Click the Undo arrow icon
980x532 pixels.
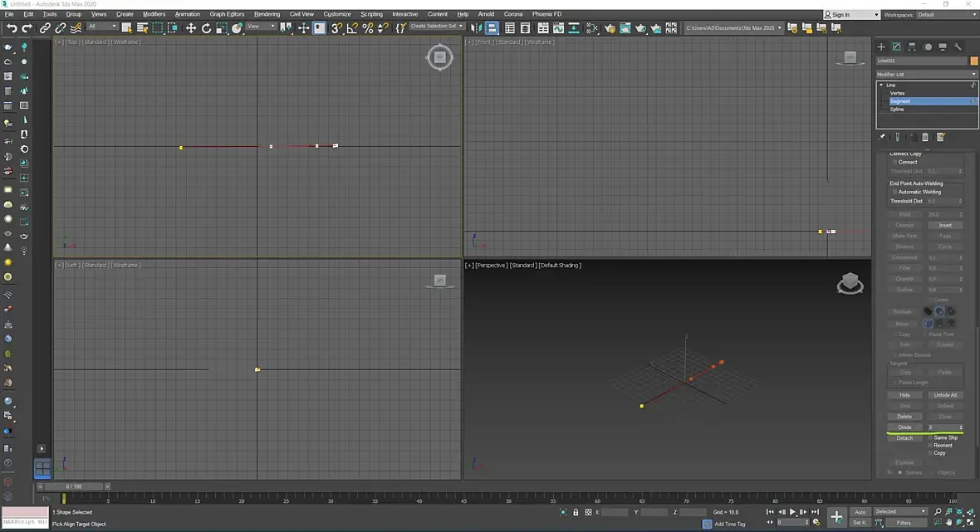click(12, 28)
